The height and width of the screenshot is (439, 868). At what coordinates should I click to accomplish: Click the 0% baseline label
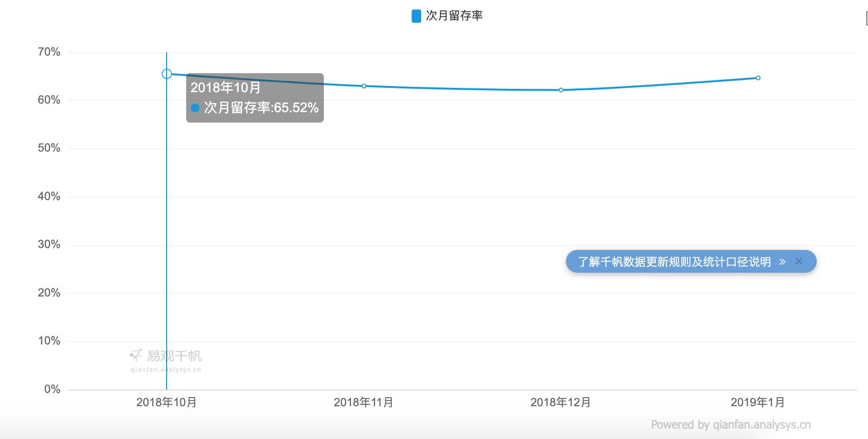[x=51, y=389]
